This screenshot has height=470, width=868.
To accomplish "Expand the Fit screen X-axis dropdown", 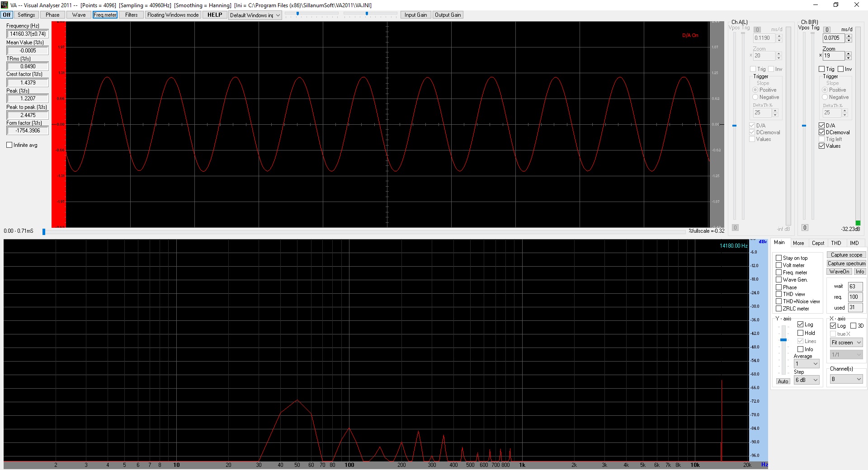I will (846, 343).
